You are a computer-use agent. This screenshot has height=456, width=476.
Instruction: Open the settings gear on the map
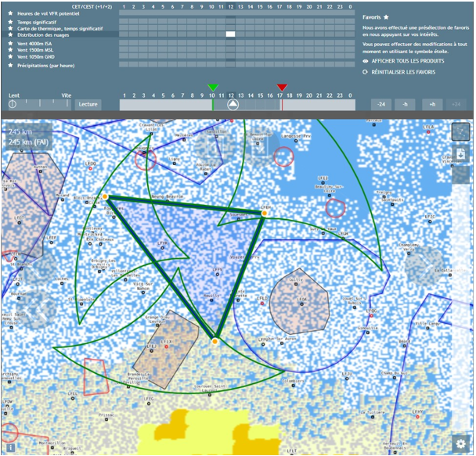(x=461, y=444)
